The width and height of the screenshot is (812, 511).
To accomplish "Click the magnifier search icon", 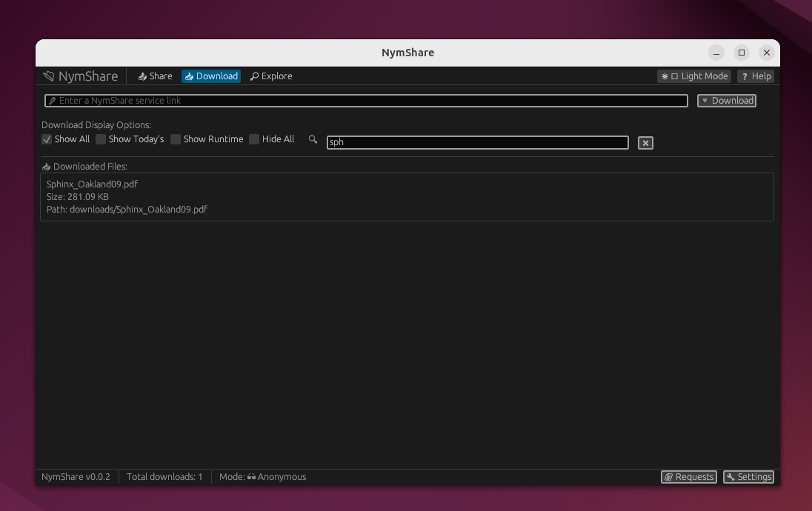I will (x=313, y=139).
